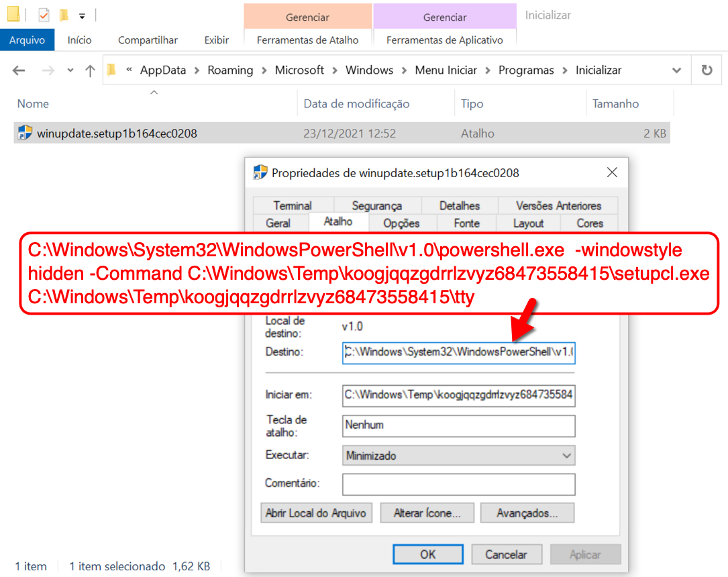Switch to the Versões Anteriores tab
The width and height of the screenshot is (728, 577).
click(558, 206)
